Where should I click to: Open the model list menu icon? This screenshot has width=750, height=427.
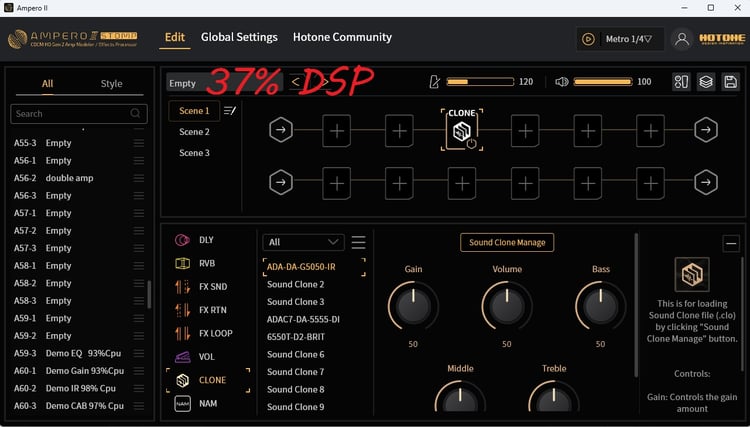click(x=359, y=242)
